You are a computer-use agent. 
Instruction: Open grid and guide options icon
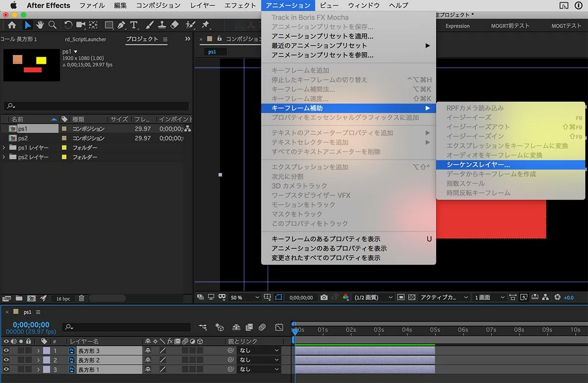267,297
